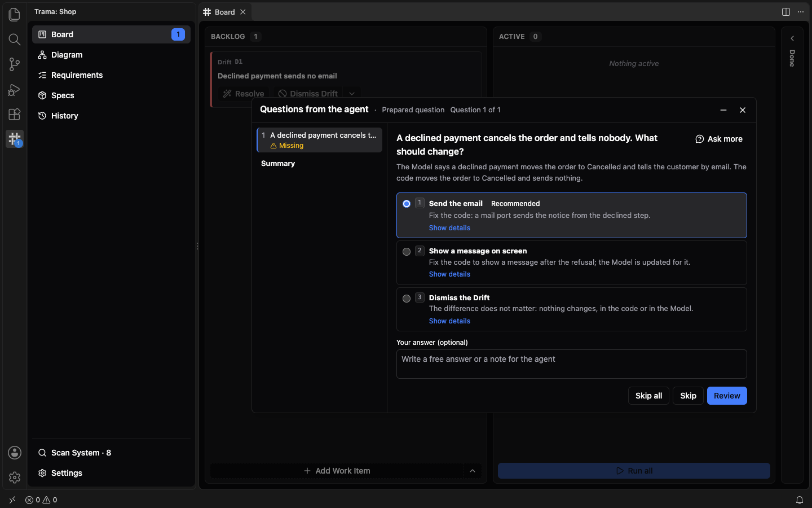Click Ask more help button
The height and width of the screenshot is (508, 812).
pyautogui.click(x=719, y=139)
